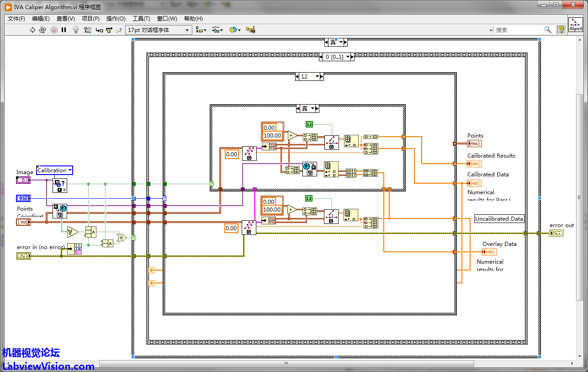Toggle the highlight execution light bulb
This screenshot has height=372, width=588.
(x=76, y=30)
